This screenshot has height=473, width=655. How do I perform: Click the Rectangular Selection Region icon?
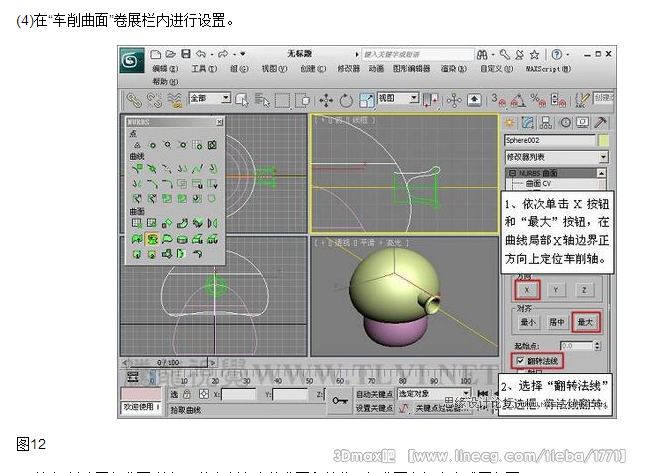click(282, 100)
